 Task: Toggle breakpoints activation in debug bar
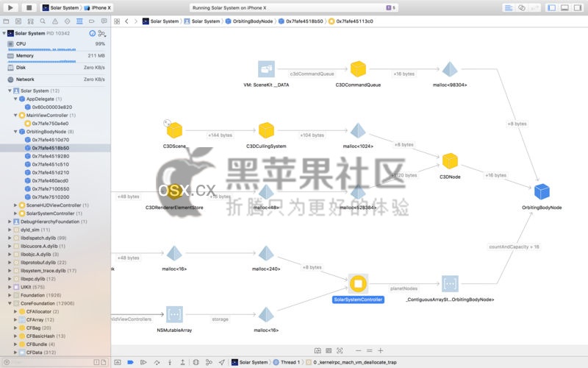(x=131, y=362)
